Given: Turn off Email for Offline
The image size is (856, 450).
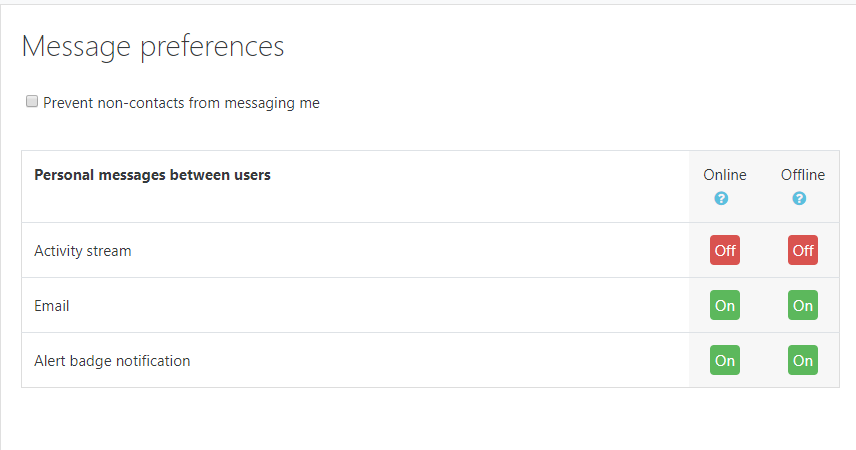Looking at the screenshot, I should click(x=803, y=305).
